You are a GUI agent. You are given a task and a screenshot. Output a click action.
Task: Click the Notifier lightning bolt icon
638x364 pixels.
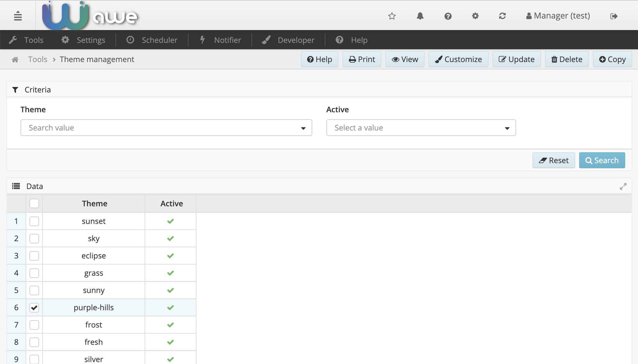pyautogui.click(x=202, y=40)
